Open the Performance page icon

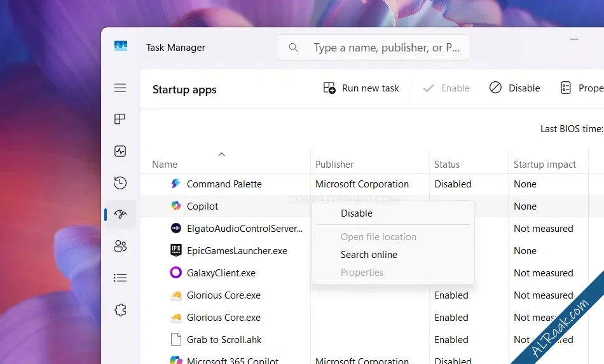click(120, 151)
